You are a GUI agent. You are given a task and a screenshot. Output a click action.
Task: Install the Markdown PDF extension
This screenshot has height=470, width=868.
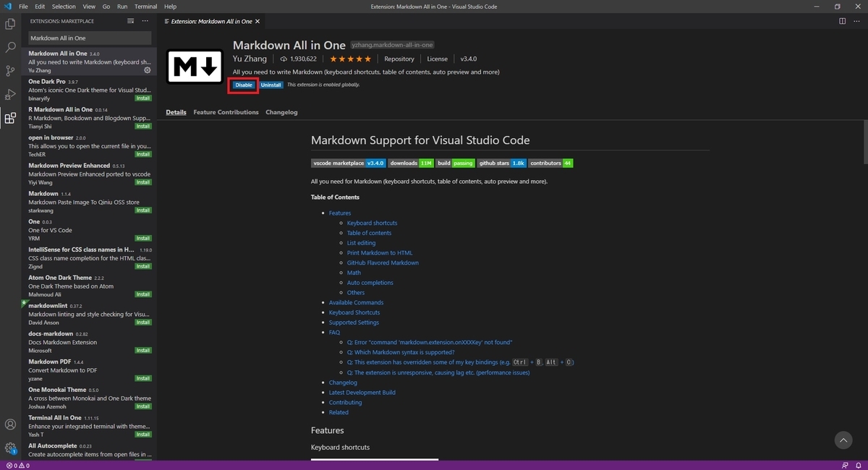tap(143, 378)
